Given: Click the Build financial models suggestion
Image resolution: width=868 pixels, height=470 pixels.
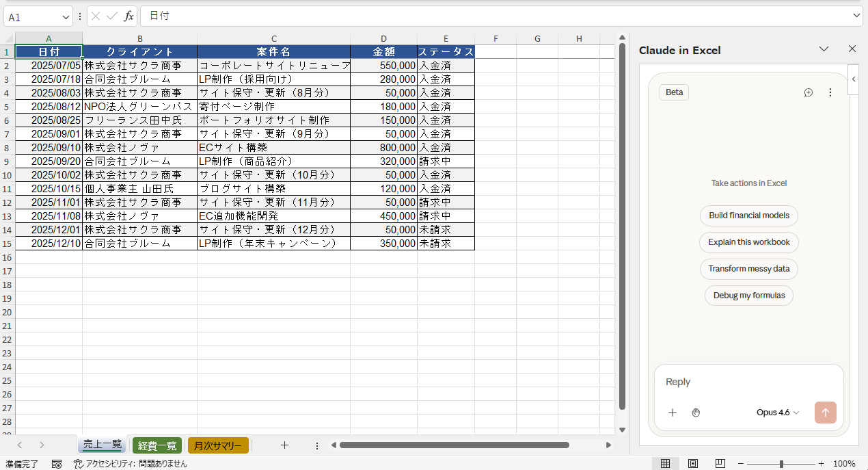Looking at the screenshot, I should point(748,216).
